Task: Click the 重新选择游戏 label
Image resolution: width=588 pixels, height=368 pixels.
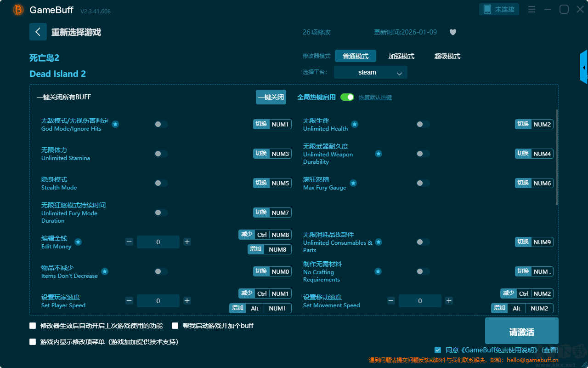Action: click(x=76, y=32)
